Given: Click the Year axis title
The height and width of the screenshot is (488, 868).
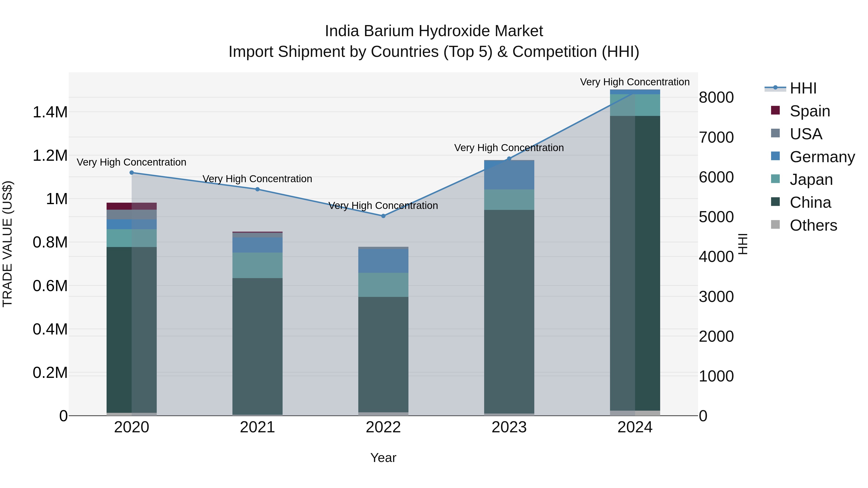Looking at the screenshot, I should pyautogui.click(x=383, y=458).
